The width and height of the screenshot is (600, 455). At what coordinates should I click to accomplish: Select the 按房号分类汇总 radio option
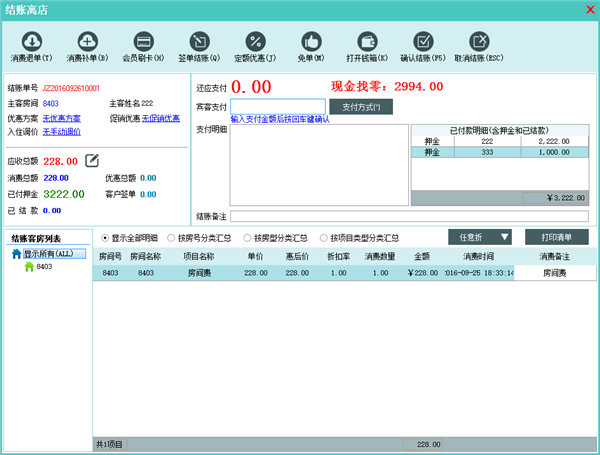pyautogui.click(x=170, y=238)
